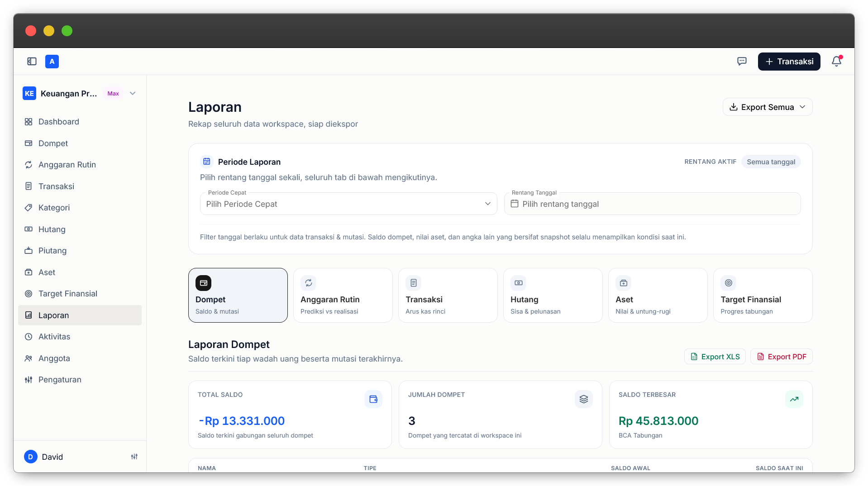Click the Semua tanggal badge

click(771, 162)
